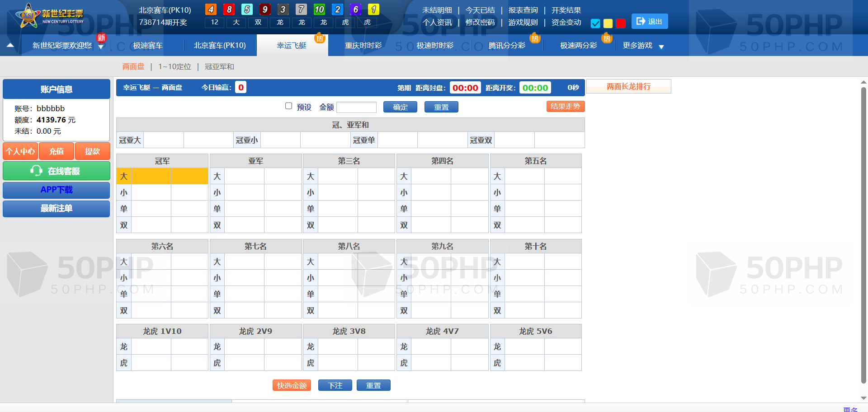Focus the 金额 amount input field
The height and width of the screenshot is (412, 868).
click(356, 107)
